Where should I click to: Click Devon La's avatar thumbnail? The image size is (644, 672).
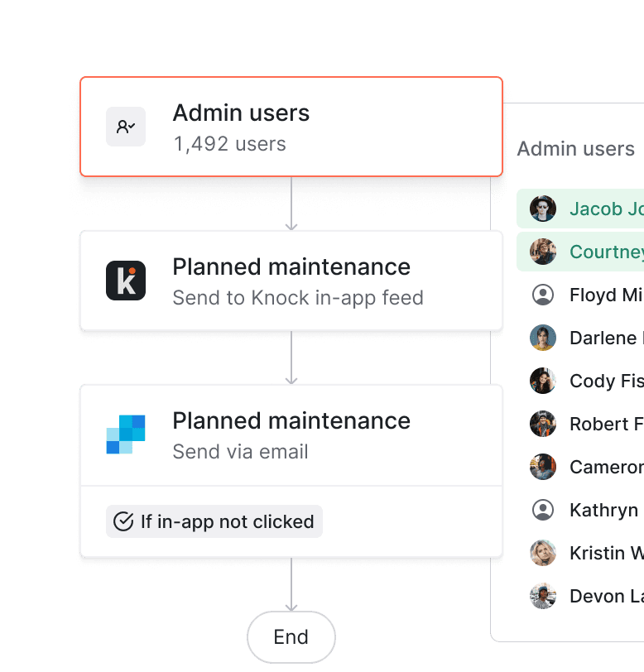pyautogui.click(x=542, y=596)
